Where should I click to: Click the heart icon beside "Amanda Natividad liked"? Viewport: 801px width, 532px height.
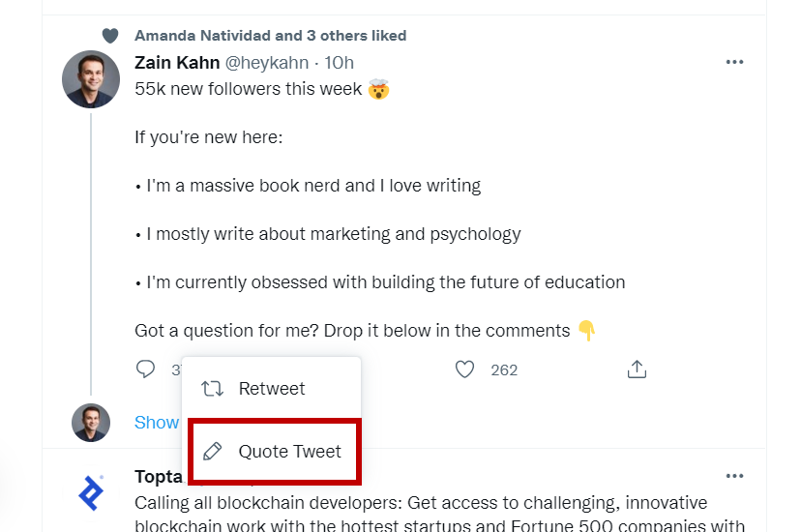(110, 36)
